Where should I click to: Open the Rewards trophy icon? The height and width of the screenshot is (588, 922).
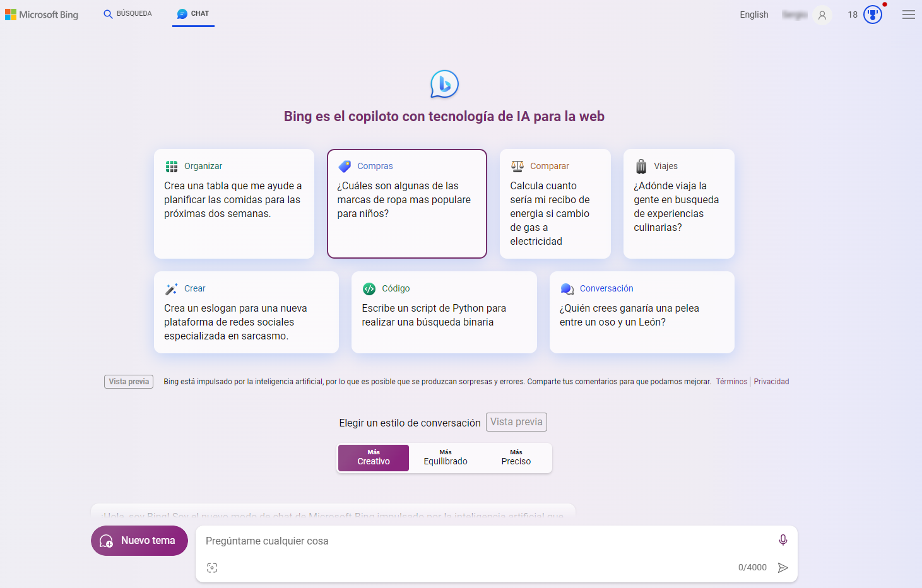point(873,15)
